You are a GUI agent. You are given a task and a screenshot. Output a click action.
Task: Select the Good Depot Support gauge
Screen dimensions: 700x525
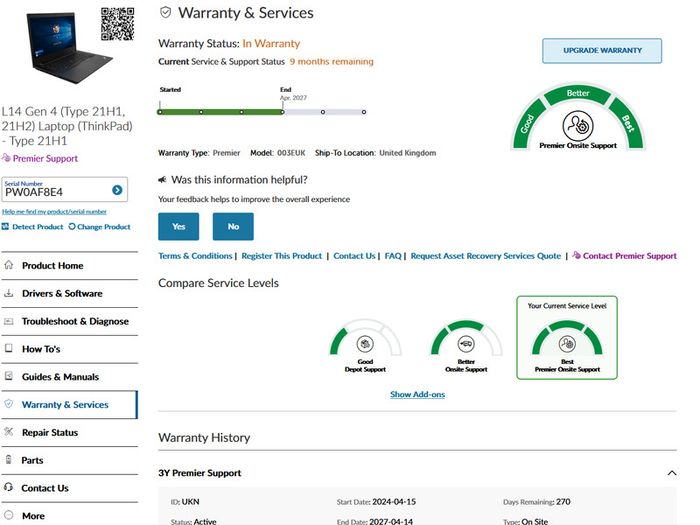pos(365,346)
